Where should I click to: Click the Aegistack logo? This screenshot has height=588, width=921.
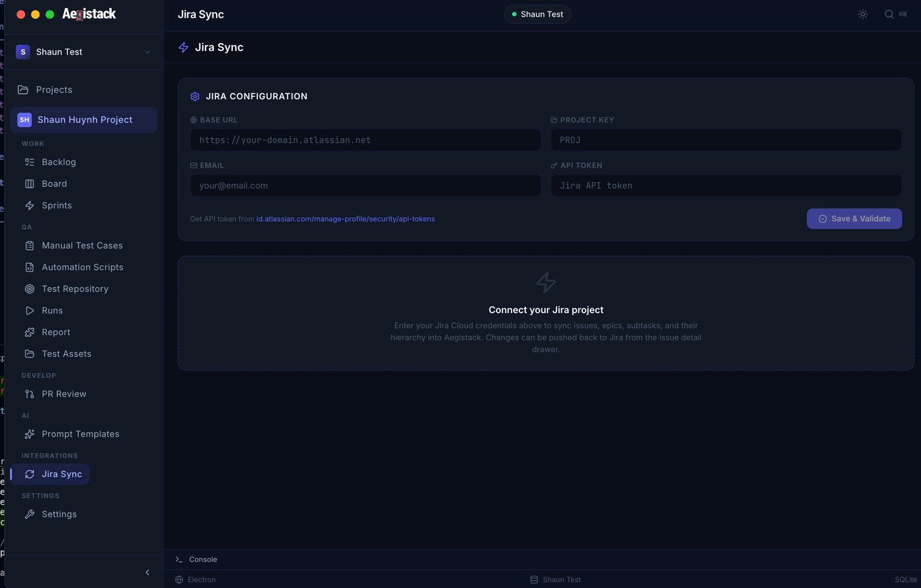[x=89, y=14]
